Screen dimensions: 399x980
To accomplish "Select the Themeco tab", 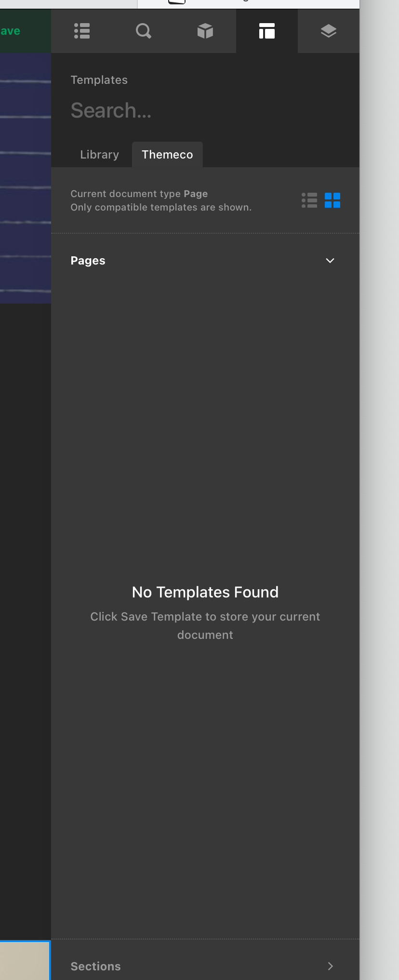I will point(167,155).
